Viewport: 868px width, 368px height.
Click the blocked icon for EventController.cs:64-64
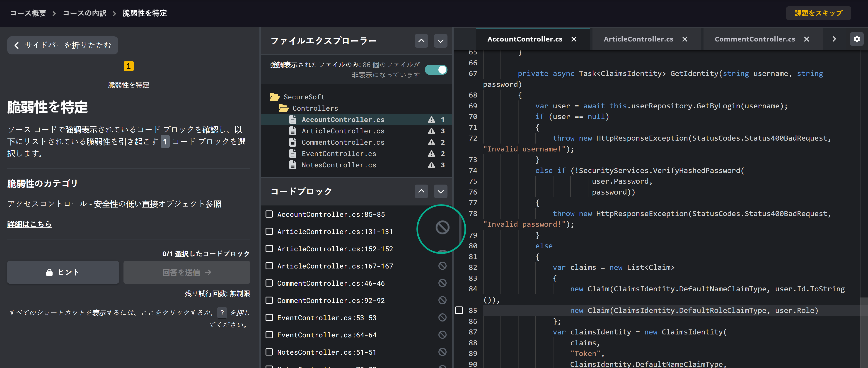[442, 335]
